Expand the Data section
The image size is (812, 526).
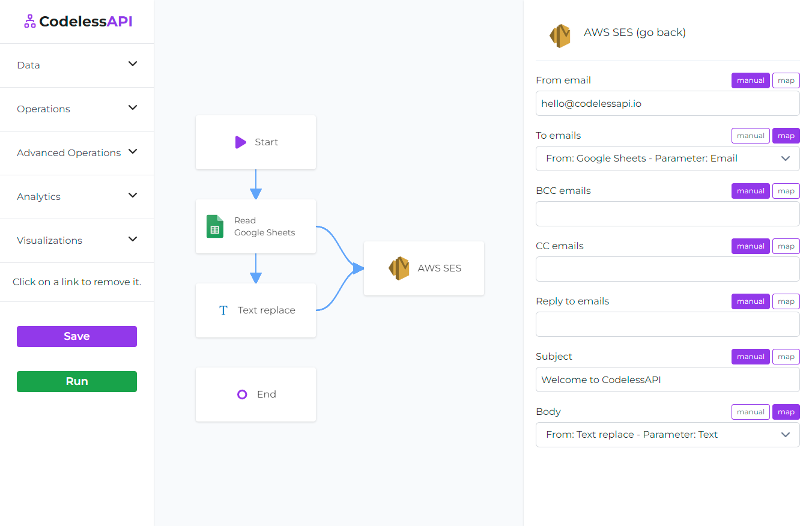pyautogui.click(x=77, y=65)
